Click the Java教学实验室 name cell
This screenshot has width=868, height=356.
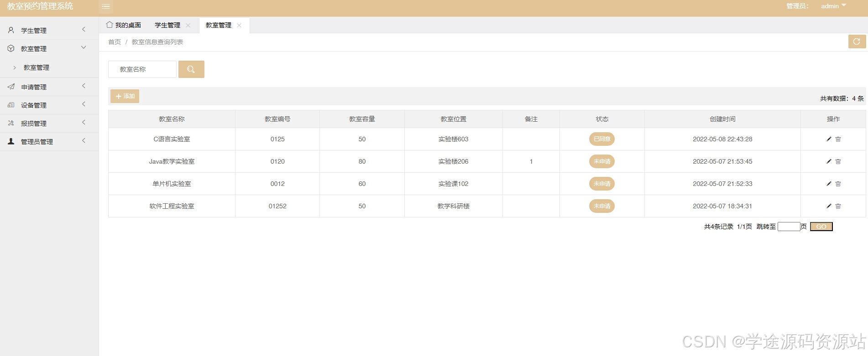[x=172, y=161]
